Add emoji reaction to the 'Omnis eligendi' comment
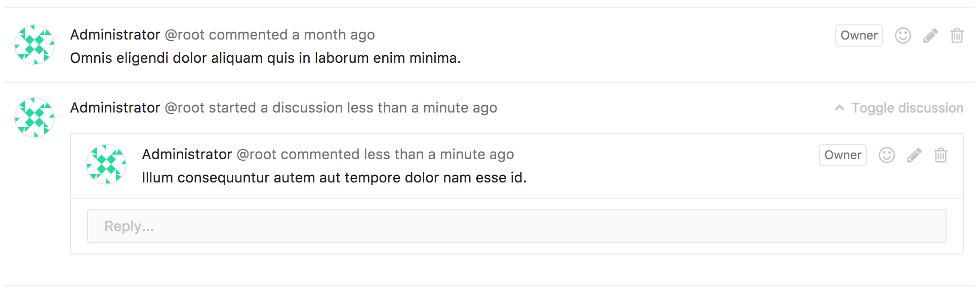Screen dimensions: 980x295 click(903, 35)
